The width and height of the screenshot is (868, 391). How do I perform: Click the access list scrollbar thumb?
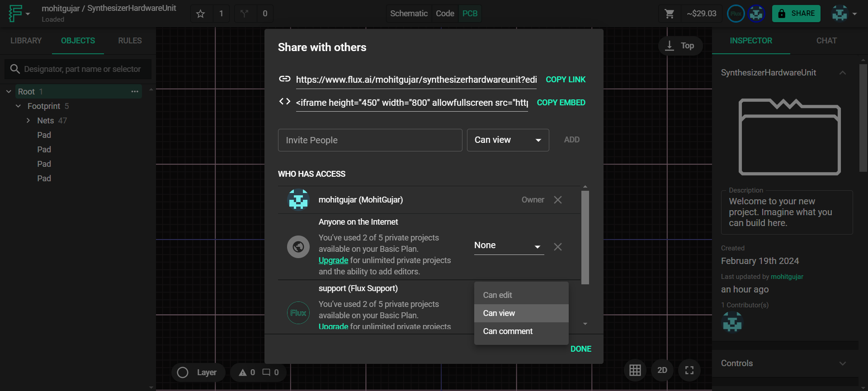click(x=585, y=237)
